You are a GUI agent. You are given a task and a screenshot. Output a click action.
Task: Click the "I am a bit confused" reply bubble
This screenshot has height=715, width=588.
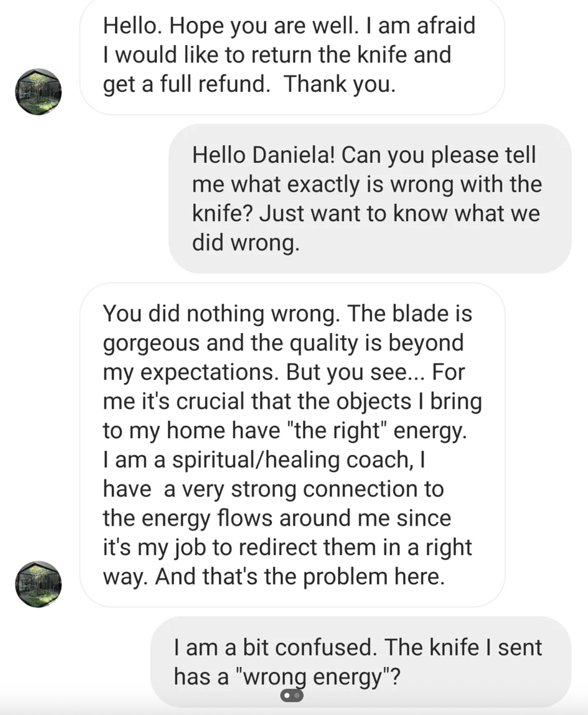(x=360, y=661)
